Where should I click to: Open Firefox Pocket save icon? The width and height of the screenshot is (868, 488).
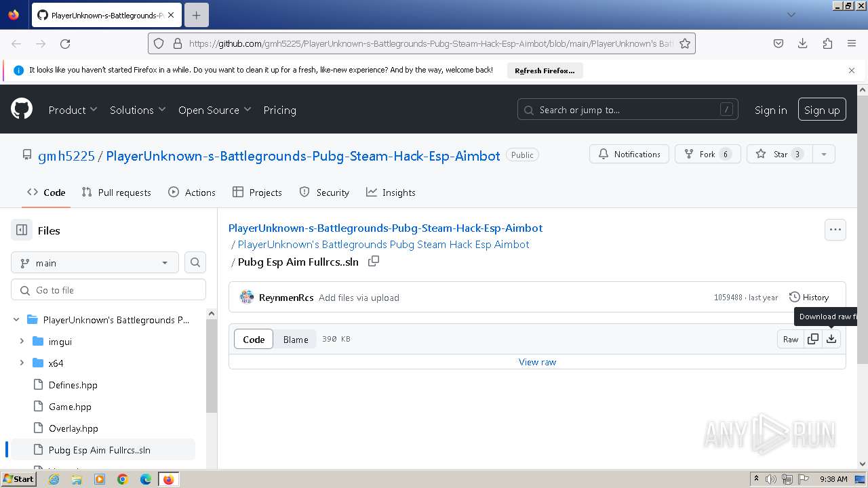[778, 43]
